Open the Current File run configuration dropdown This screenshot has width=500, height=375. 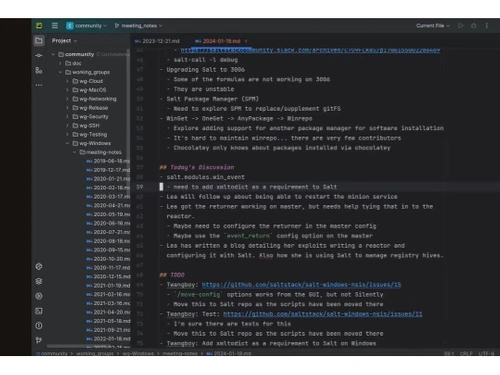(433, 26)
